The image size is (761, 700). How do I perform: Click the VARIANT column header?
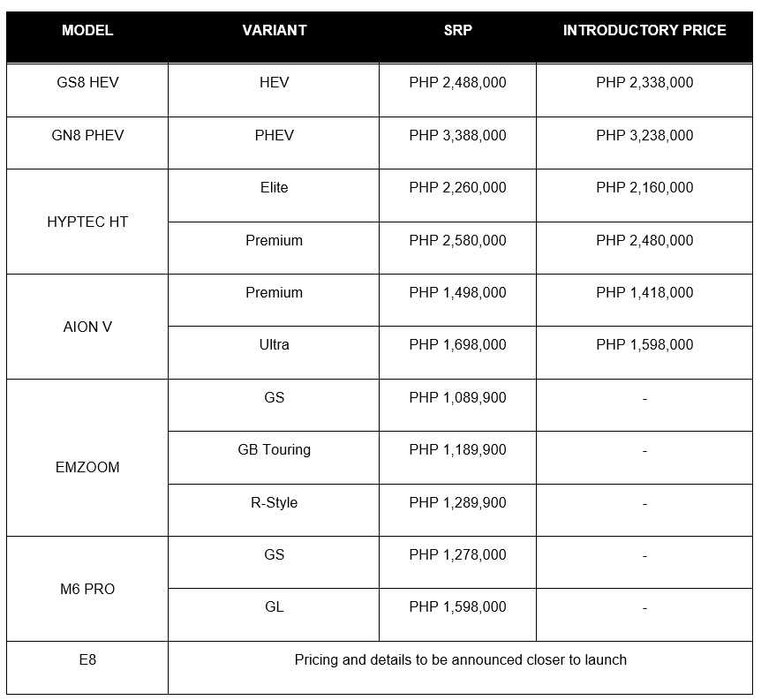tap(274, 30)
